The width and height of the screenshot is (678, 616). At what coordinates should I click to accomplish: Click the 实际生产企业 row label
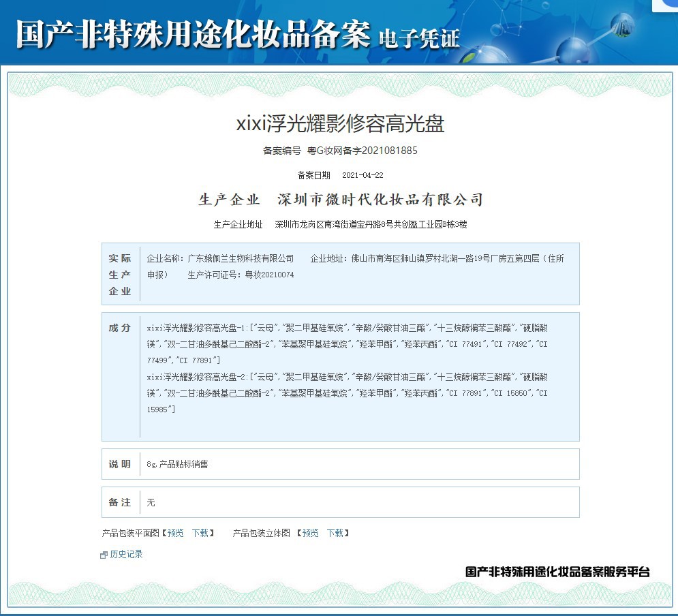(x=120, y=275)
